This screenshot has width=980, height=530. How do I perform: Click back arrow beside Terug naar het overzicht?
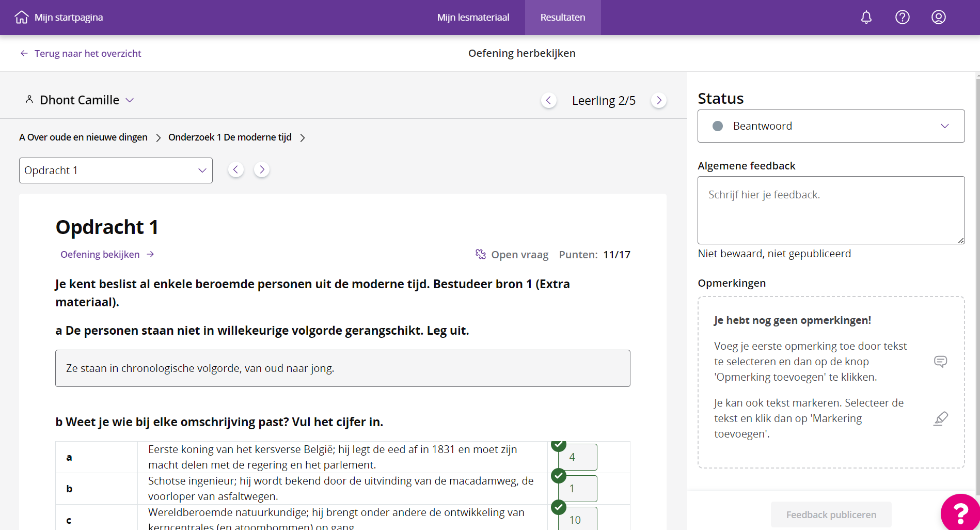24,53
